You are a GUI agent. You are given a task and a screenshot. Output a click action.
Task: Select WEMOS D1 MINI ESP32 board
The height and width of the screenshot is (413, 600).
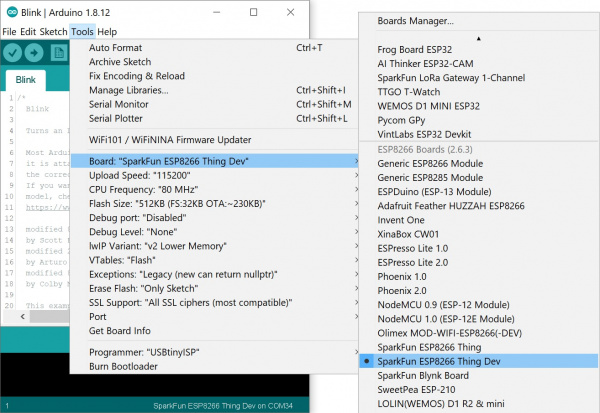(x=478, y=106)
